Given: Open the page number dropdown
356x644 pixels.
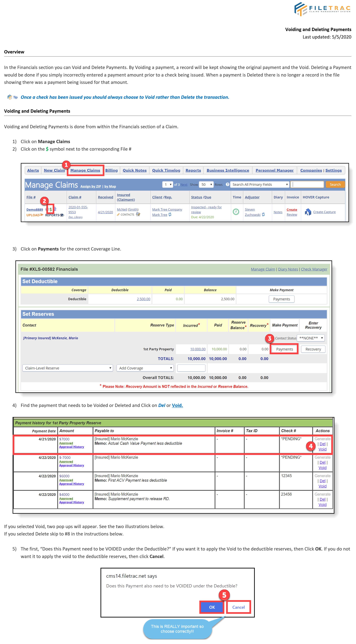Looking at the screenshot, I should tap(168, 184).
